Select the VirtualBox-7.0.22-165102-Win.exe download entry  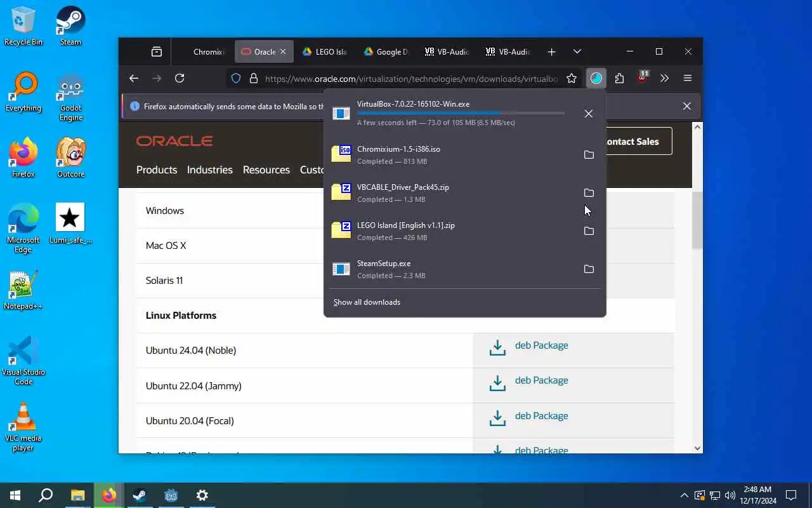pyautogui.click(x=450, y=113)
